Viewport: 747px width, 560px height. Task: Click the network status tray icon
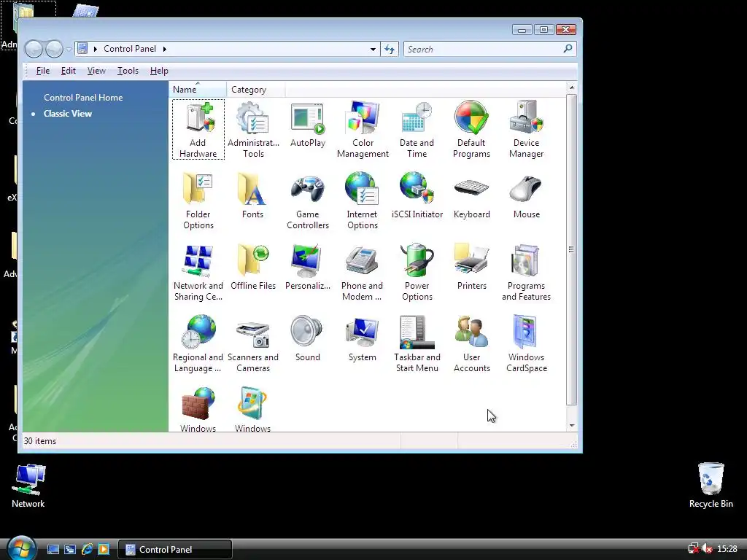coord(693,549)
